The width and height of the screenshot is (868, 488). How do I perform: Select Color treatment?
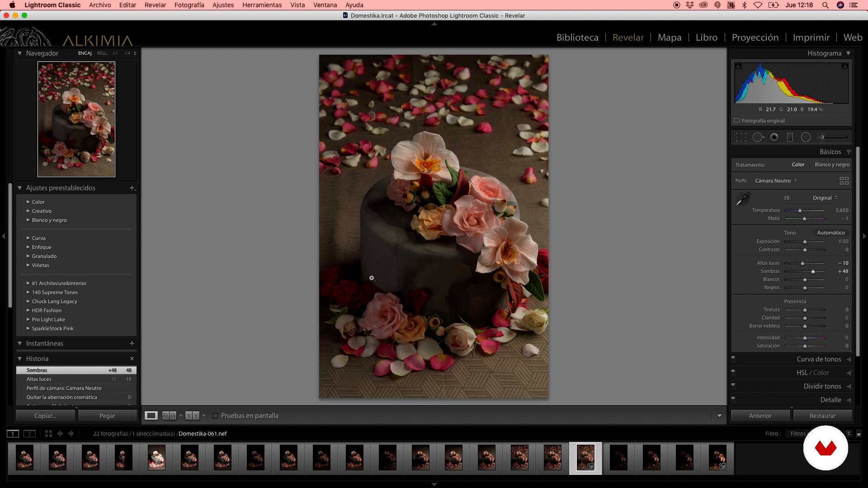(x=798, y=164)
